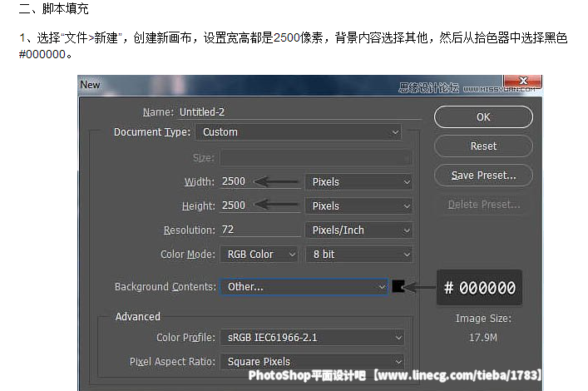The height and width of the screenshot is (391, 588).
Task: Click the #000000 text in the instructions
Action: tap(42, 54)
